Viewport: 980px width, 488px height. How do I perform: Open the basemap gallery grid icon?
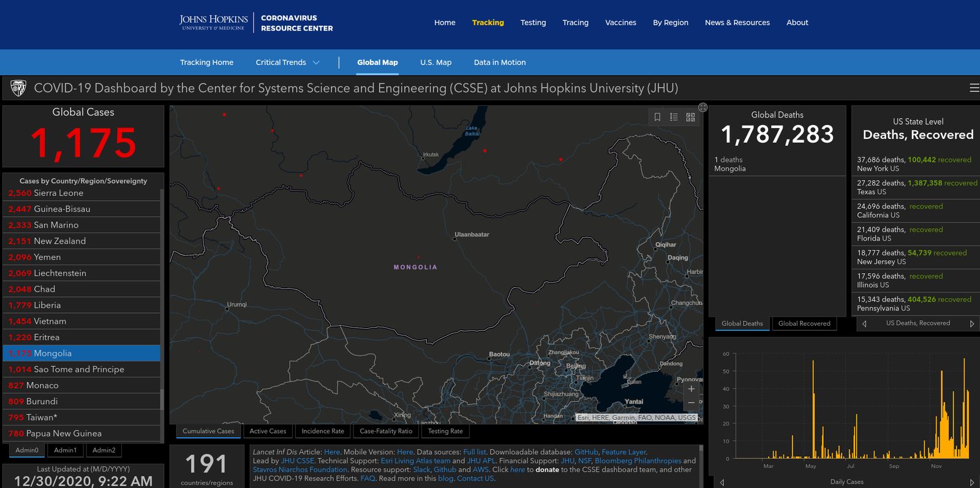tap(690, 117)
